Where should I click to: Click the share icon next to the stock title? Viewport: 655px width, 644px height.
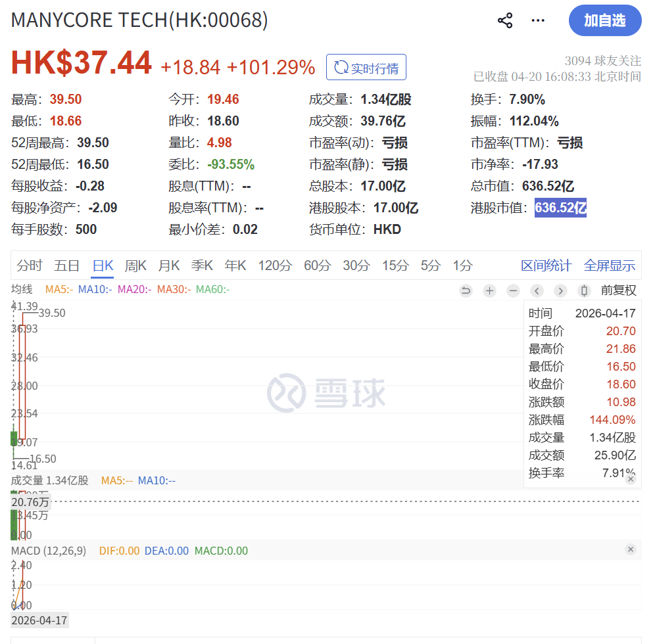(x=505, y=20)
